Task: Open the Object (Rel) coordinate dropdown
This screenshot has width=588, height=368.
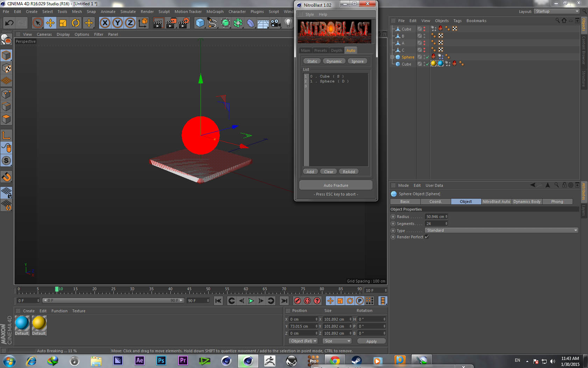Action: [x=303, y=341]
